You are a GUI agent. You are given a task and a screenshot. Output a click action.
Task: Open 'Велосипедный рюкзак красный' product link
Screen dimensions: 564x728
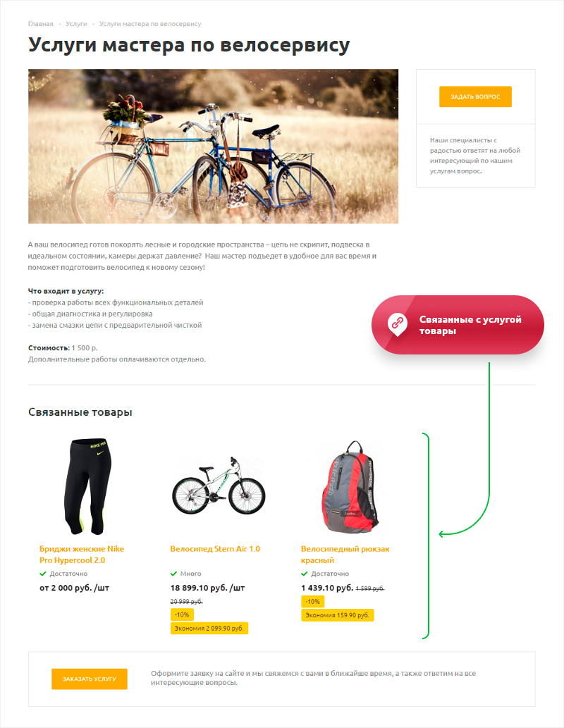click(345, 555)
